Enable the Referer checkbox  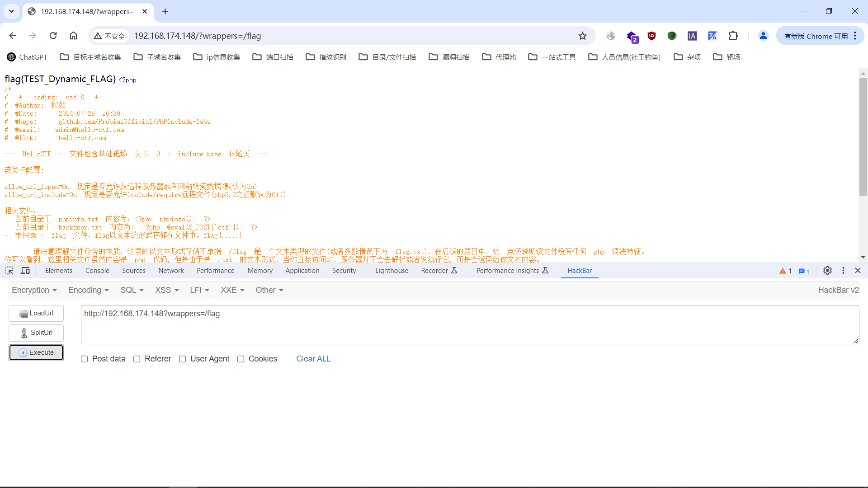[137, 359]
